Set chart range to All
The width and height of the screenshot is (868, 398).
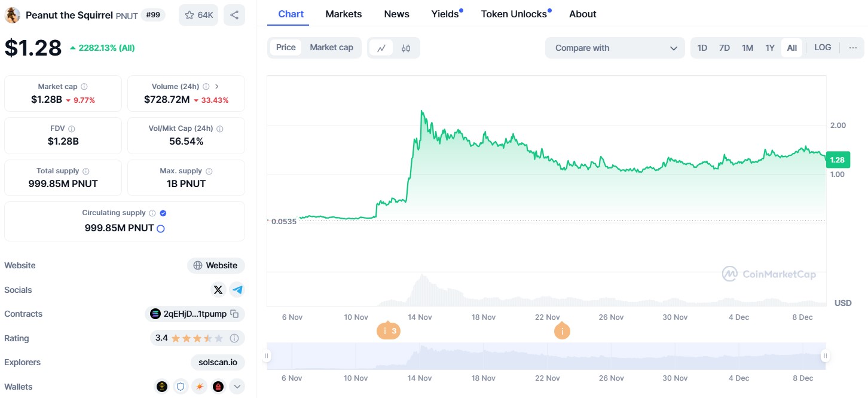click(x=792, y=48)
